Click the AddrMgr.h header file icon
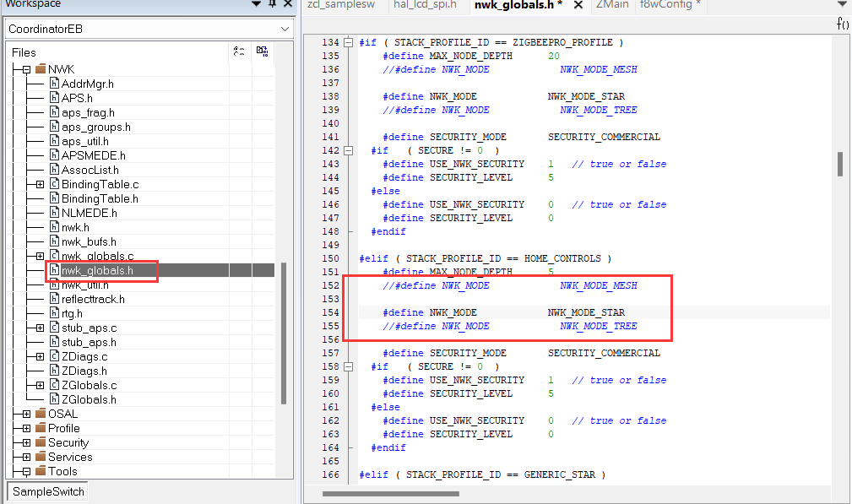This screenshot has height=504, width=852. coord(54,83)
